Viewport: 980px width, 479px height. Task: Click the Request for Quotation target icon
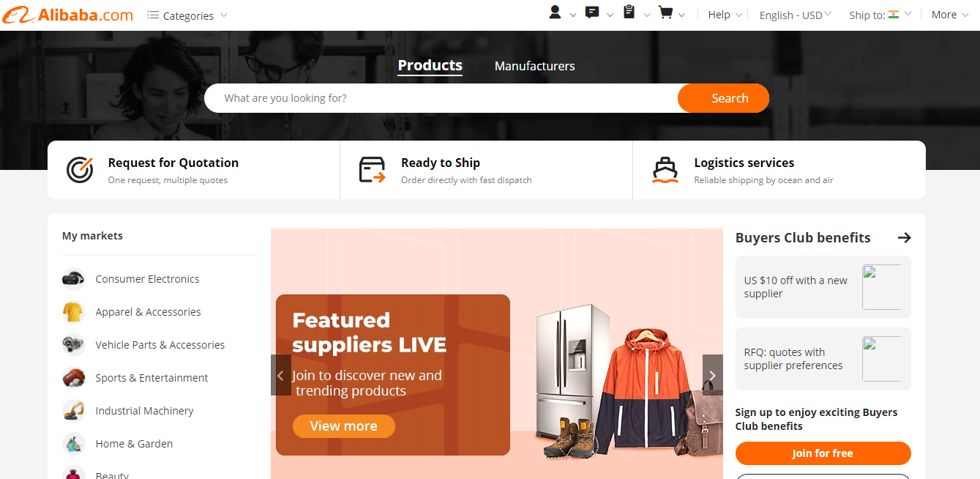pos(80,169)
